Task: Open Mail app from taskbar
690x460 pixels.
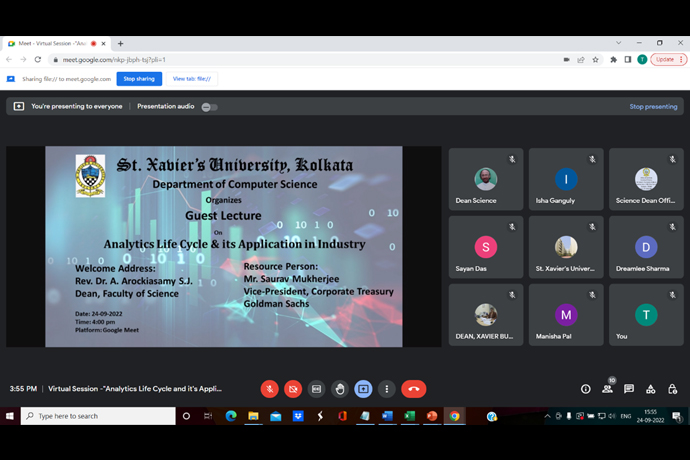Action: pyautogui.click(x=276, y=416)
